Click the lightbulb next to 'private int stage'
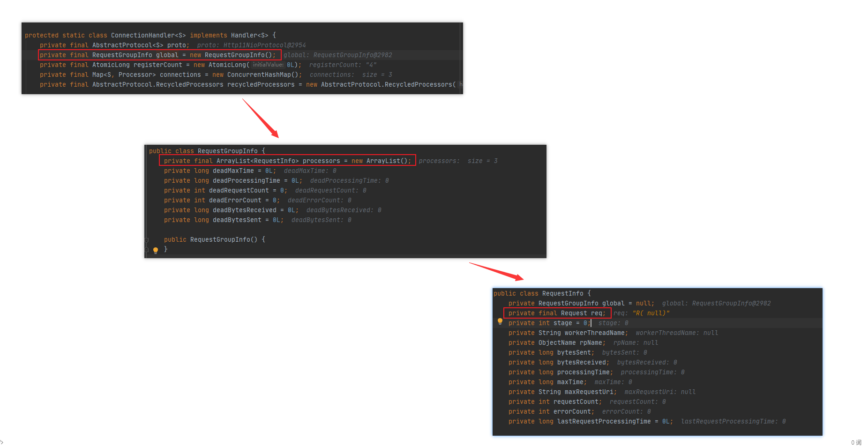Screen dimensions: 868x446 coord(500,321)
